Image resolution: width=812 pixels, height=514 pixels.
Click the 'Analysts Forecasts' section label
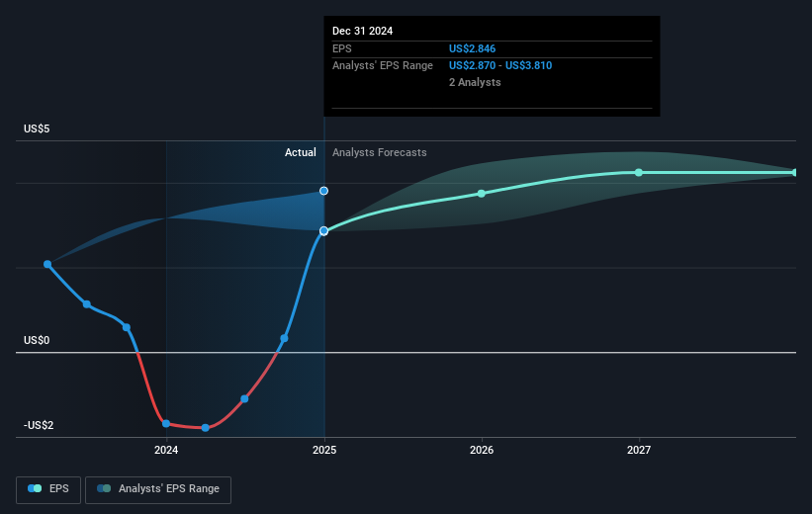(380, 152)
